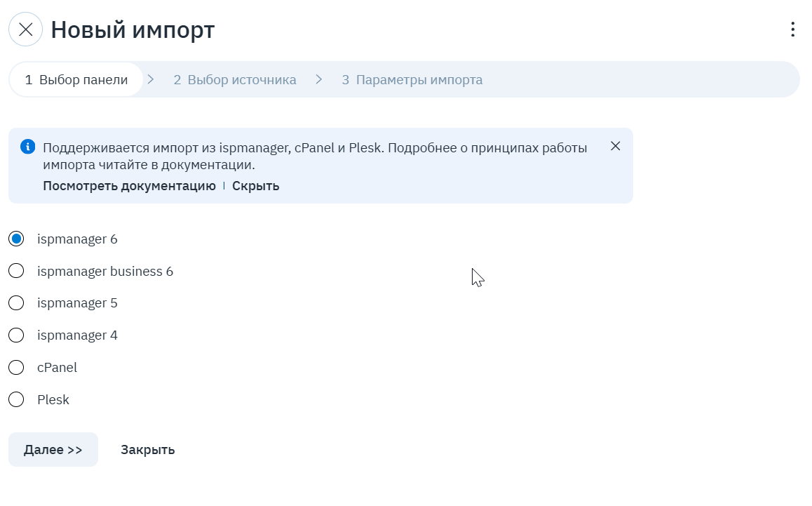The width and height of the screenshot is (812, 506).
Task: Dismiss the info banner with X
Action: (615, 146)
